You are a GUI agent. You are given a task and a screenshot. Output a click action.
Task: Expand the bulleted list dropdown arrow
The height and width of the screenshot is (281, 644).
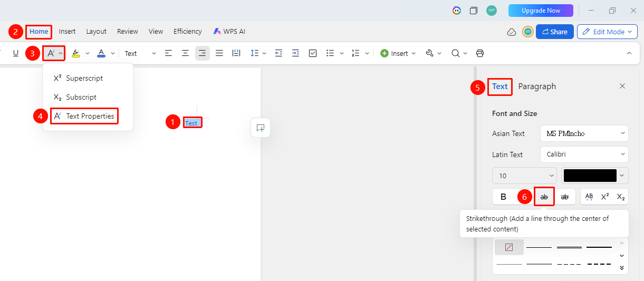[342, 53]
